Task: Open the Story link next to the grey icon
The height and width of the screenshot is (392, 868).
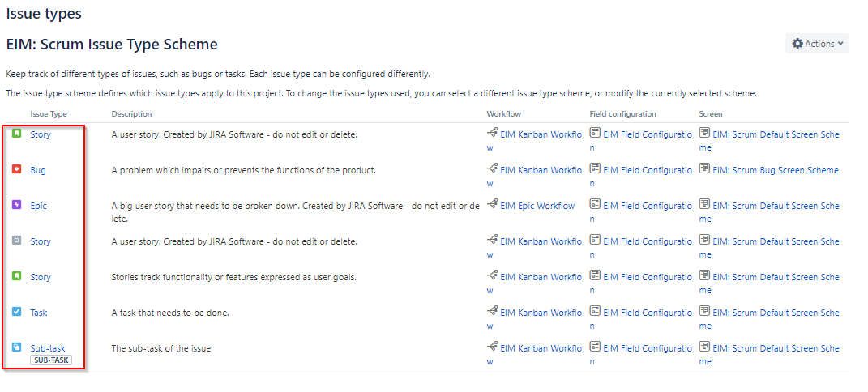Action: 41,241
